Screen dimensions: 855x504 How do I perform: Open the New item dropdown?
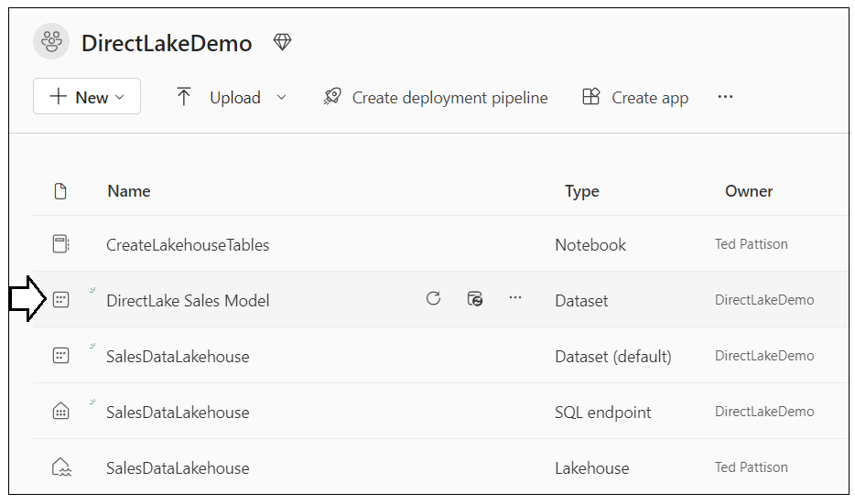[x=87, y=97]
